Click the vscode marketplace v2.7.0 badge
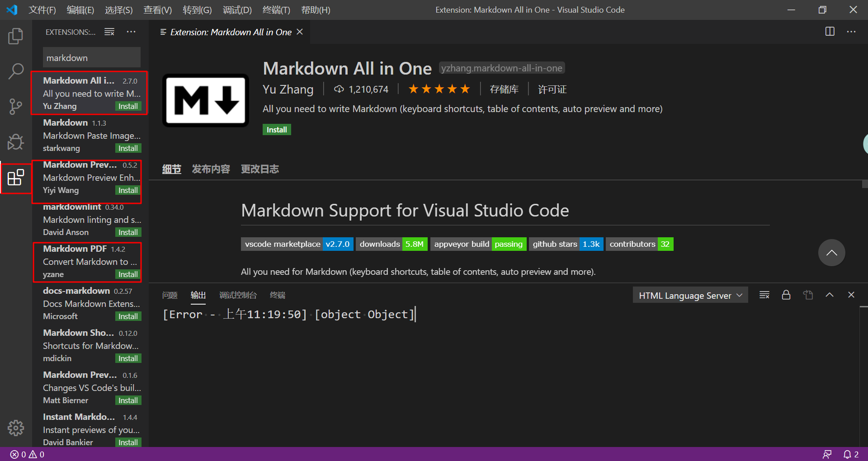 (x=297, y=244)
